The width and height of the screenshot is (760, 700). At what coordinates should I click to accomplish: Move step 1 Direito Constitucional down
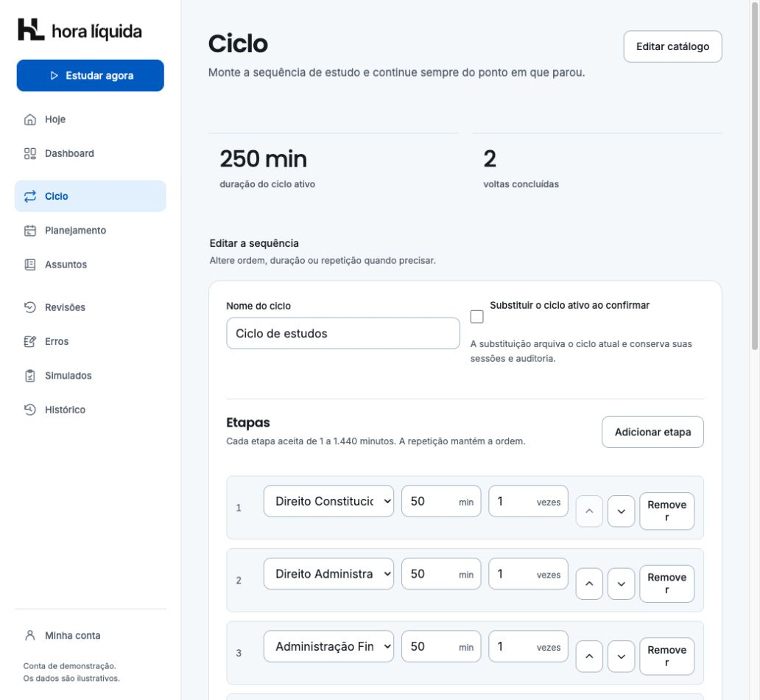coord(622,511)
